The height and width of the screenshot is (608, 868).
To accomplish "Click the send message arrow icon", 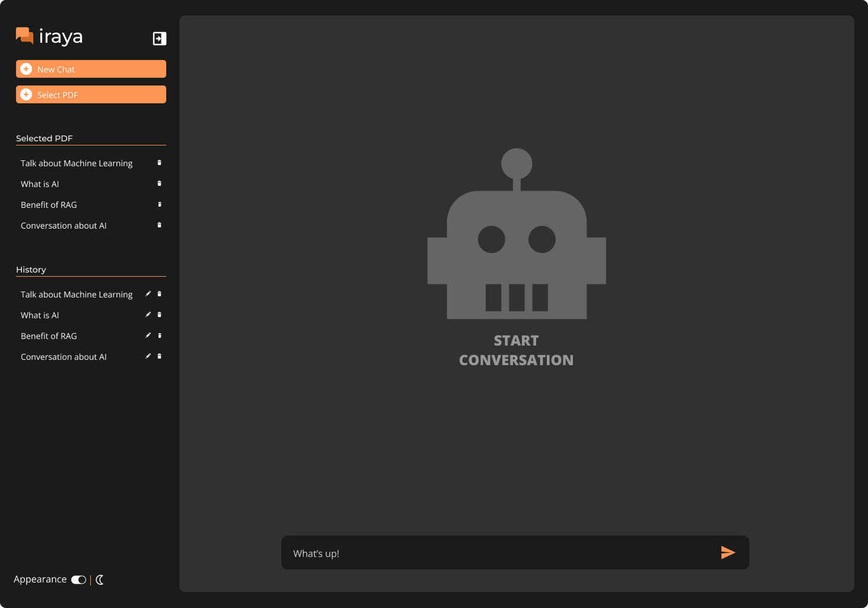I will click(728, 553).
